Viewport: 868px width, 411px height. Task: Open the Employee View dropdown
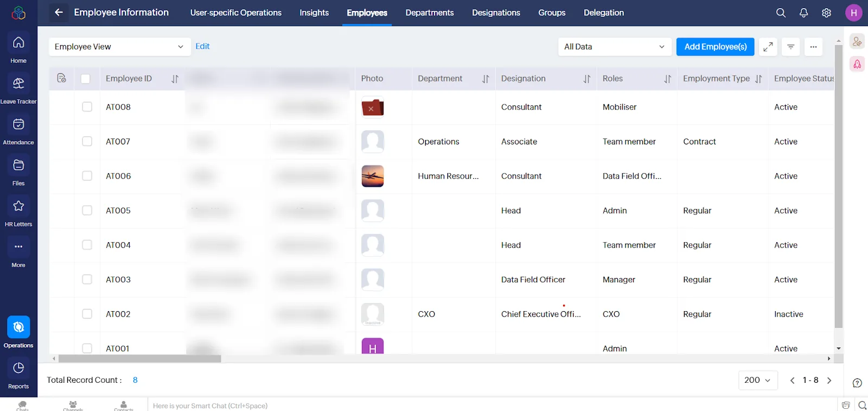tap(119, 47)
